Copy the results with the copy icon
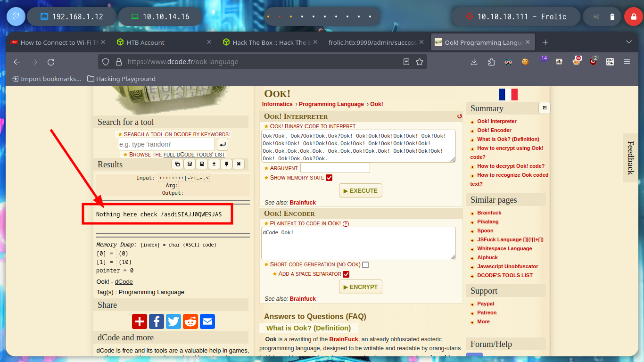This screenshot has width=644, height=362. point(177,164)
